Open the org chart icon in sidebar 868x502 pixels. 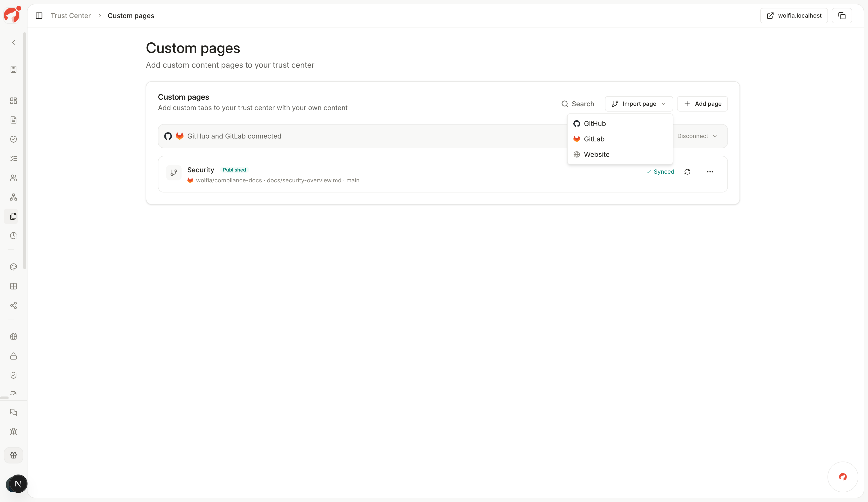click(x=14, y=197)
